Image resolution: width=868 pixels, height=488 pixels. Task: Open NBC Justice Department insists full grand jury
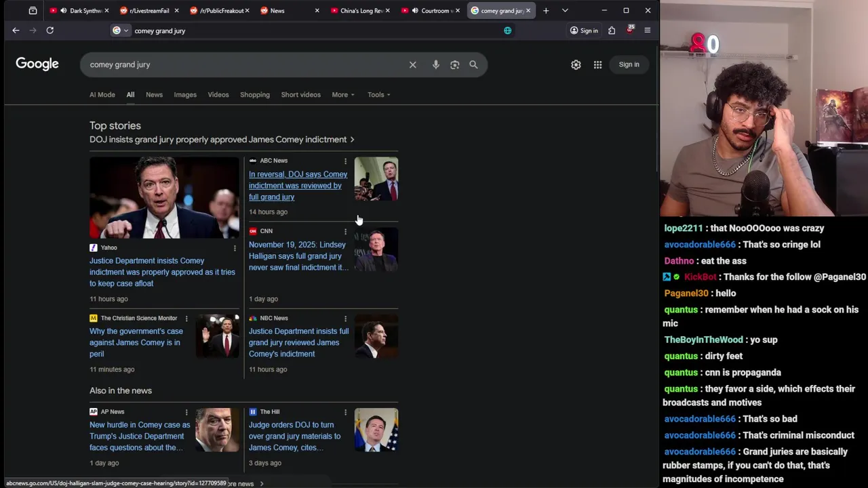pos(298,342)
